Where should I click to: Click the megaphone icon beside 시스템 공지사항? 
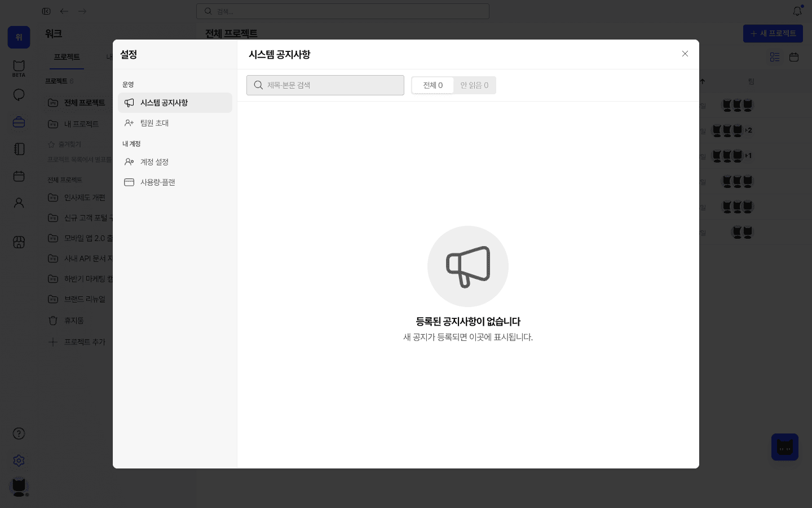coord(129,103)
